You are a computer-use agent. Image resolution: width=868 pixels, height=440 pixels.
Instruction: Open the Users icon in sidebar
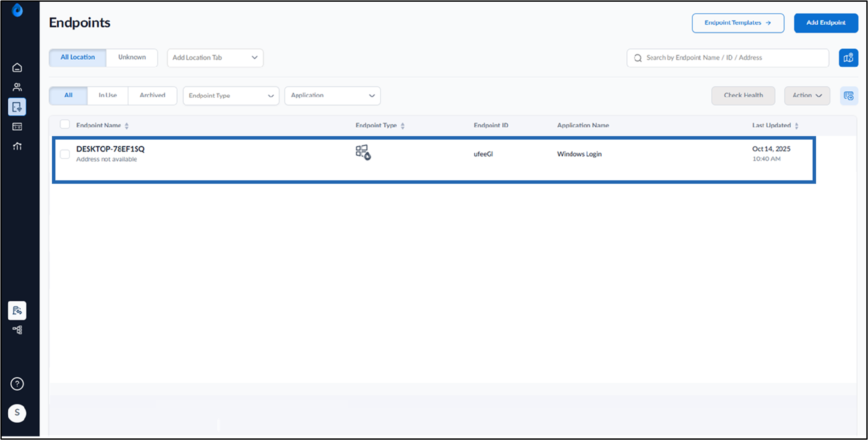[17, 87]
